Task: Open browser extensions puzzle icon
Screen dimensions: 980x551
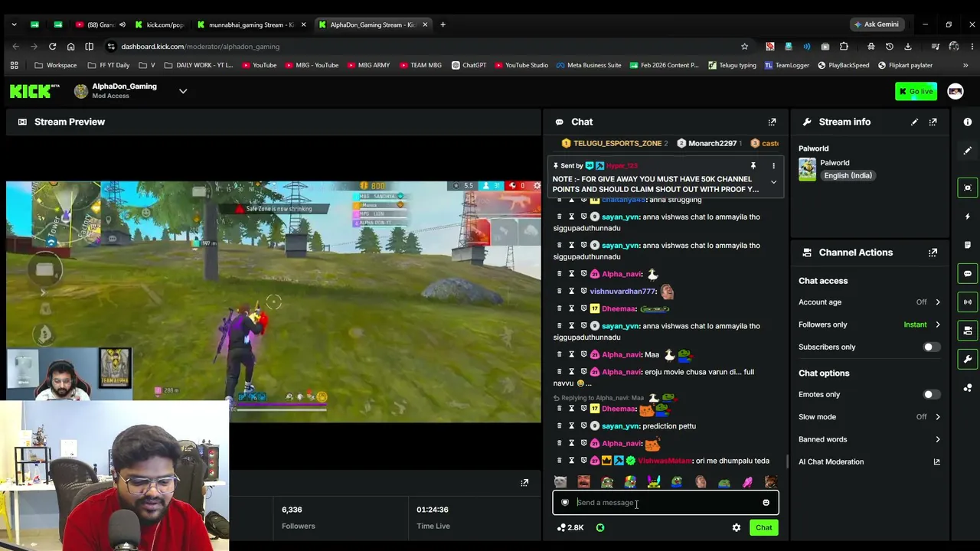Action: (844, 46)
